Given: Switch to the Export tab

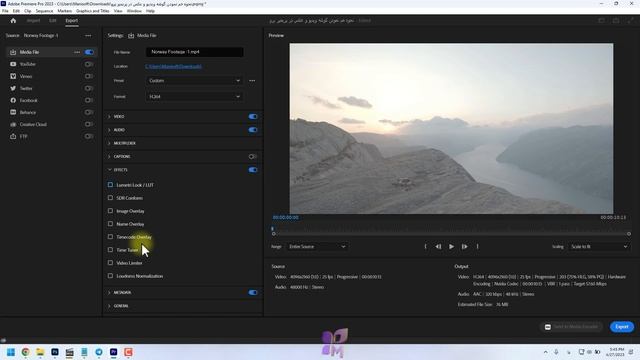Looking at the screenshot, I should coord(71,20).
